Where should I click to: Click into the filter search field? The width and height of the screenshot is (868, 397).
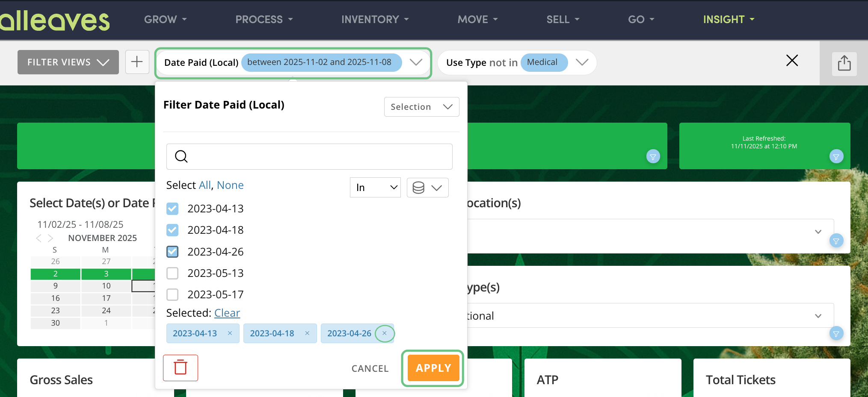[309, 156]
